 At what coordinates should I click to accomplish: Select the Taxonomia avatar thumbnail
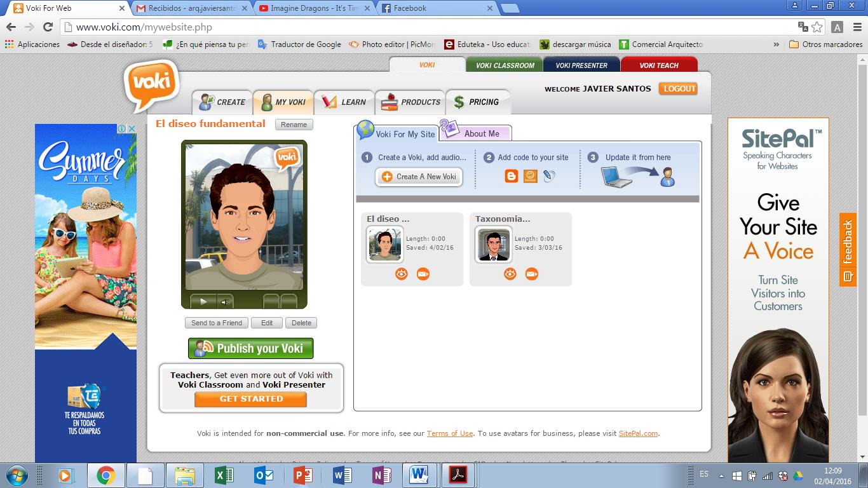[x=494, y=244]
